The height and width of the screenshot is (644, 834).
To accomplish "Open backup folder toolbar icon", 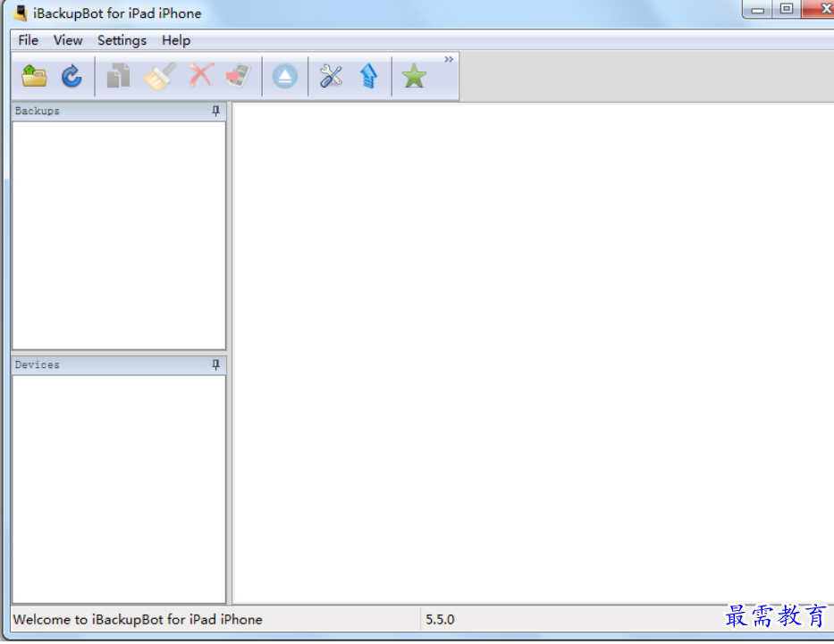I will click(x=34, y=76).
